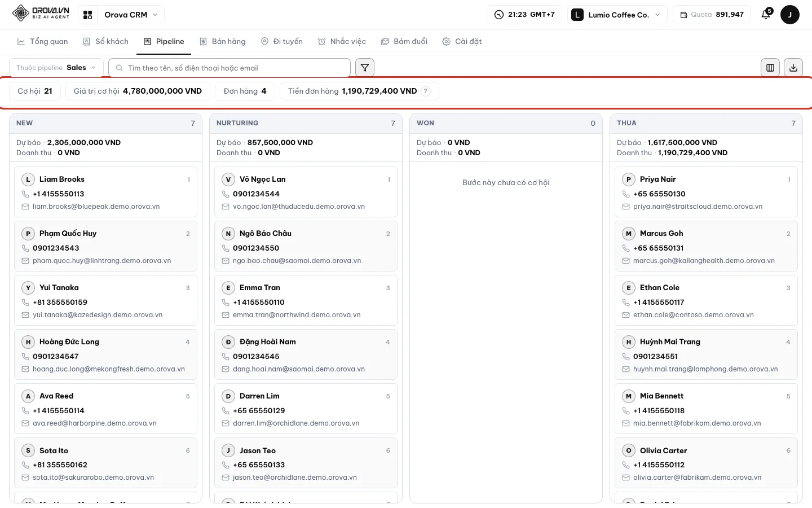Click the THUA column header

pos(706,123)
